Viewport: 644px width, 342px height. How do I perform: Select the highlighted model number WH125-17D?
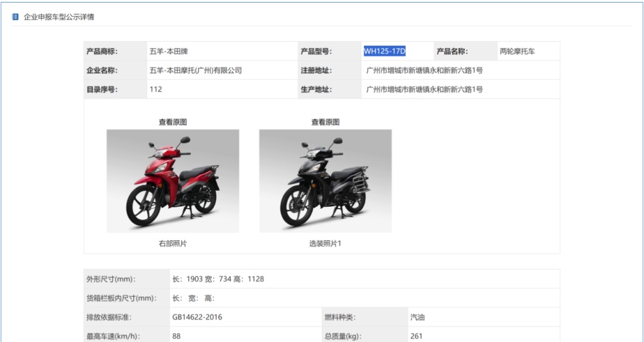(x=384, y=52)
